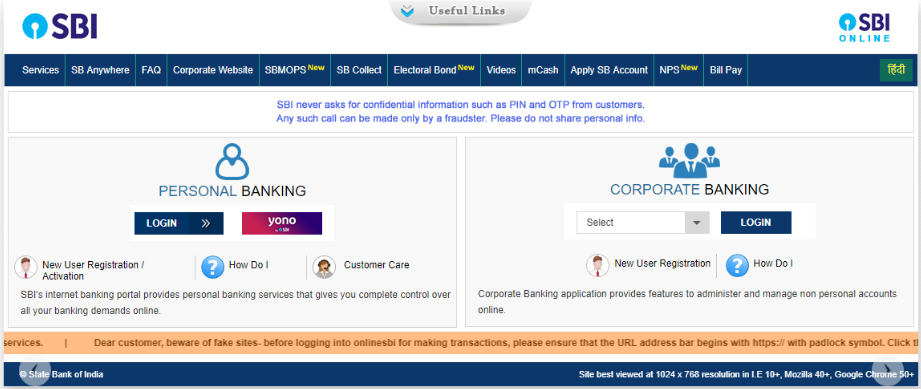Open Bill Pay in the navigation bar
Viewport: 921px width, 389px height.
coord(725,70)
